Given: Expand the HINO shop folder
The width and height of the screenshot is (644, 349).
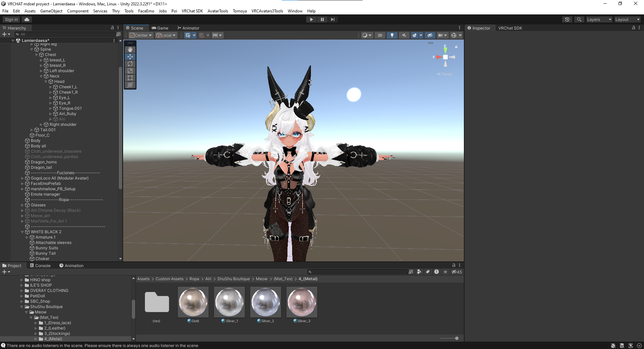Looking at the screenshot, I should [x=22, y=280].
